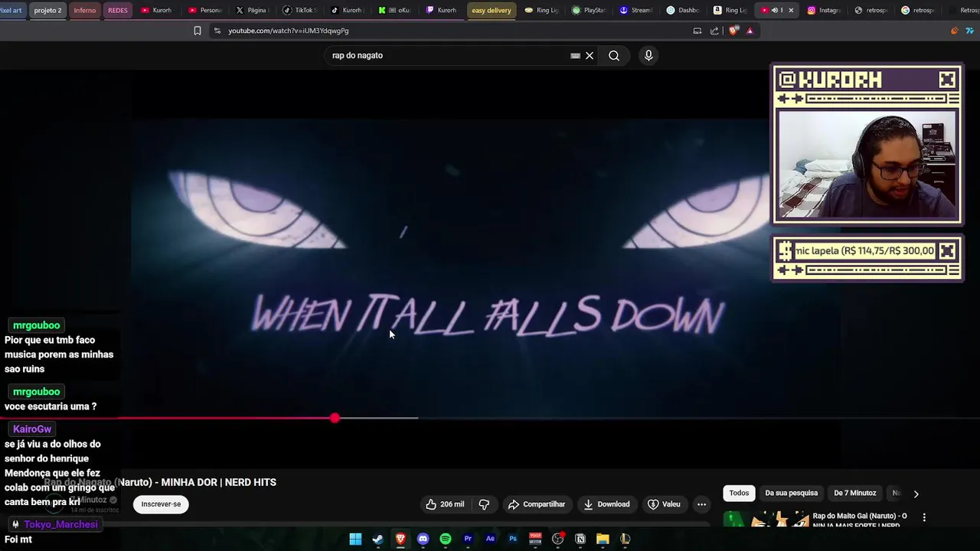This screenshot has width=980, height=551.
Task: Open Steam from the taskbar
Action: click(x=377, y=539)
